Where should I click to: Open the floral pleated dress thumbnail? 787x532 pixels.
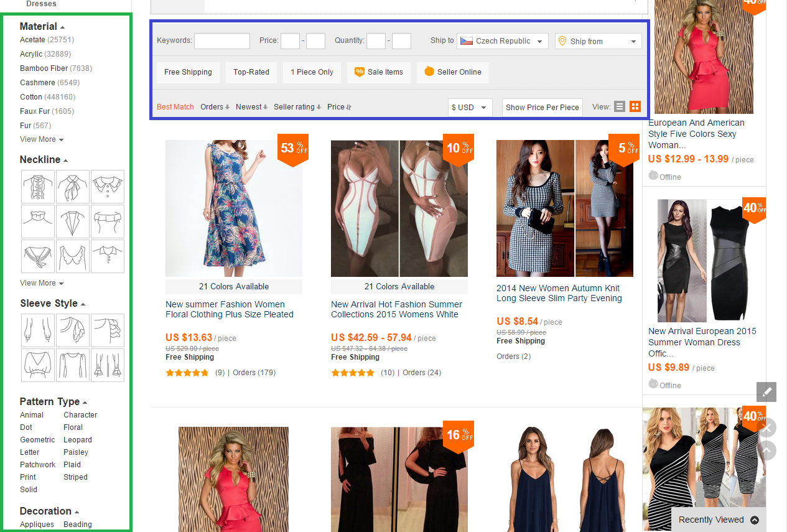233,208
